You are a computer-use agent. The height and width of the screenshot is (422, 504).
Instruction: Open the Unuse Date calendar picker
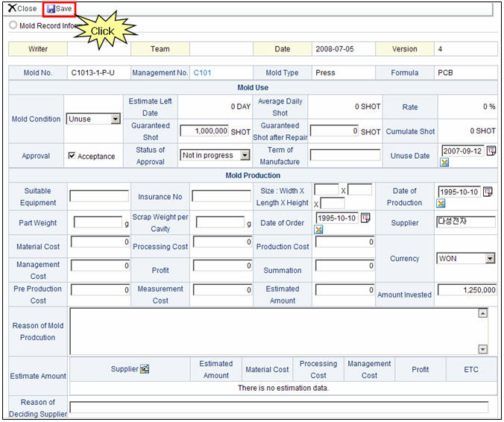coord(491,151)
